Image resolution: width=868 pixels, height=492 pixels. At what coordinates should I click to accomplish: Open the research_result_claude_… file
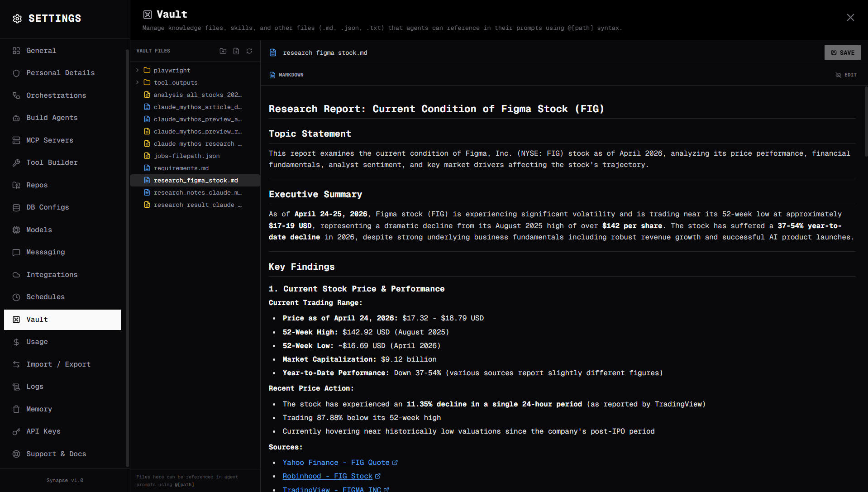point(195,205)
